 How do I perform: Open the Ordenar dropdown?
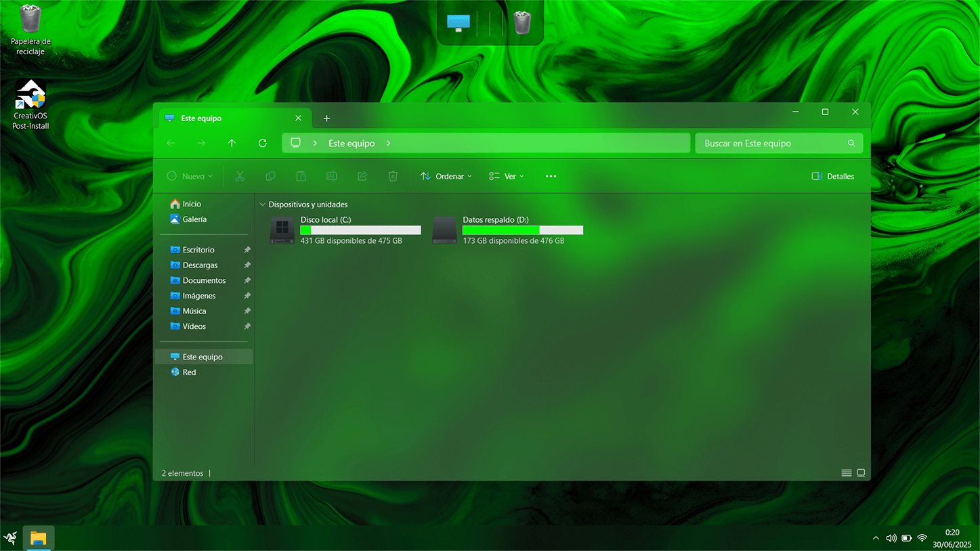point(446,177)
